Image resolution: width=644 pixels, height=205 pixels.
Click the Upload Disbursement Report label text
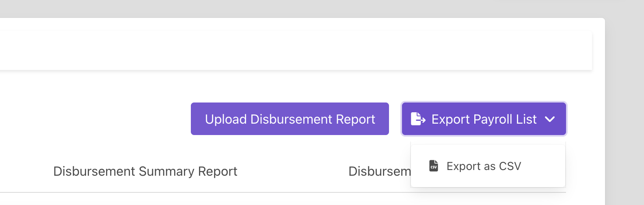290,119
